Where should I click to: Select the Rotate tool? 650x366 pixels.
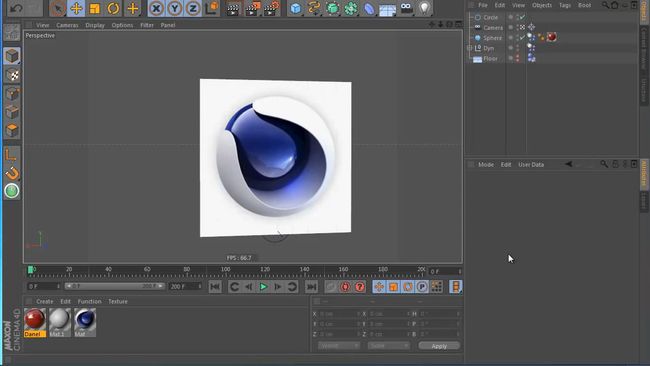click(113, 8)
